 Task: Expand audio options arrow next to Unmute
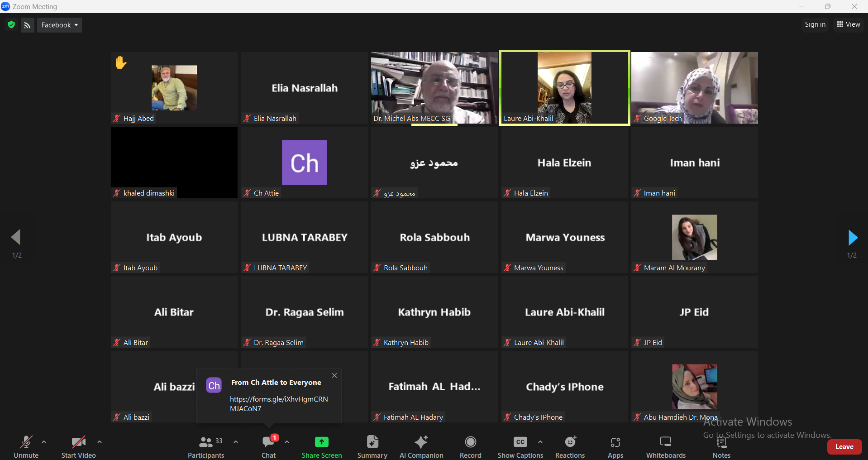[x=44, y=442]
